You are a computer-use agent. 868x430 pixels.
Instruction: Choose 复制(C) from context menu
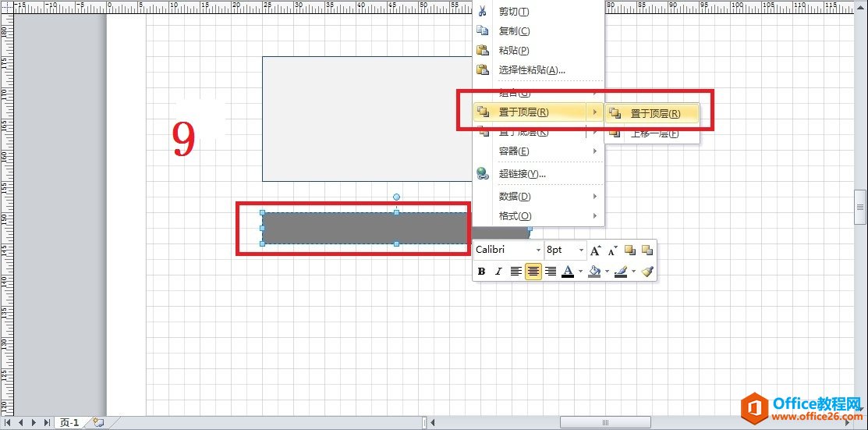click(x=514, y=31)
